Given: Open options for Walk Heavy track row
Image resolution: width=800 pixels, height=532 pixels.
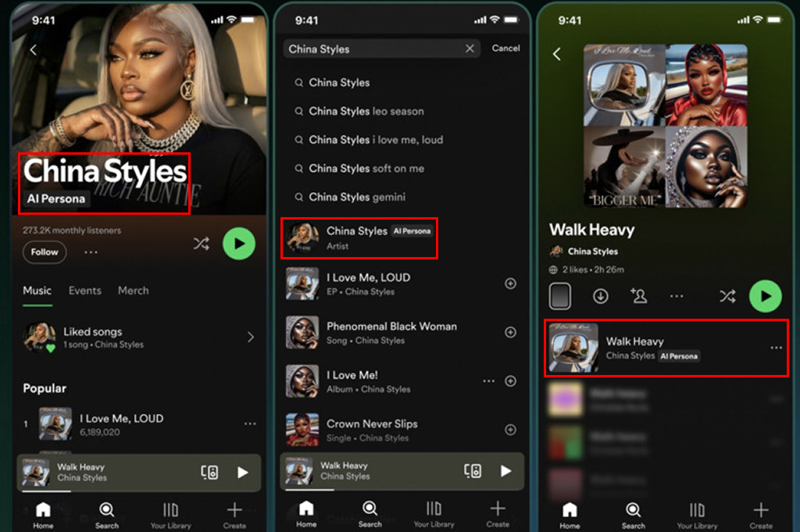Looking at the screenshot, I should (776, 348).
